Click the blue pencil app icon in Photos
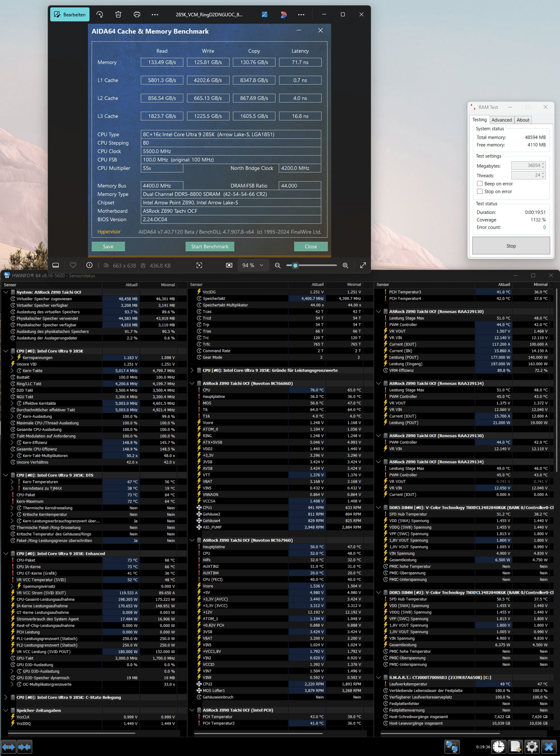The width and height of the screenshot is (560, 756). pyautogui.click(x=265, y=14)
